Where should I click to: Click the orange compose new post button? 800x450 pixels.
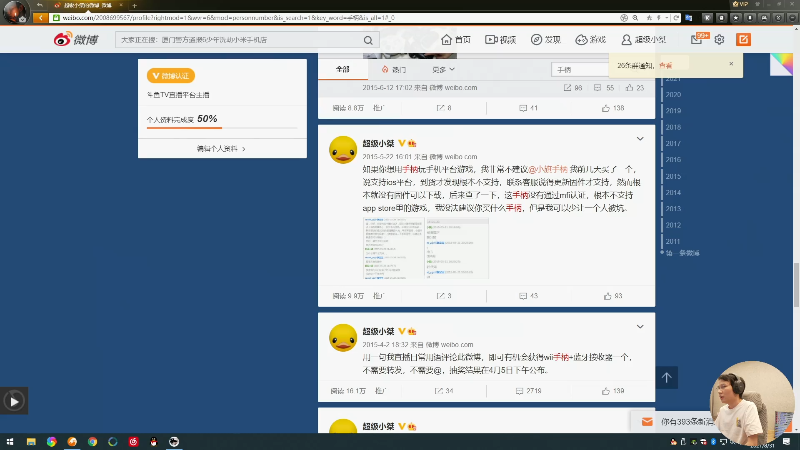(x=743, y=39)
